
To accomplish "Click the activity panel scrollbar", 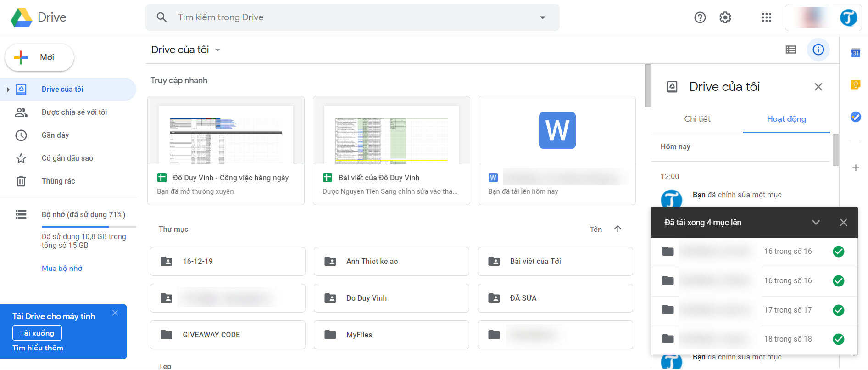I will (x=836, y=150).
